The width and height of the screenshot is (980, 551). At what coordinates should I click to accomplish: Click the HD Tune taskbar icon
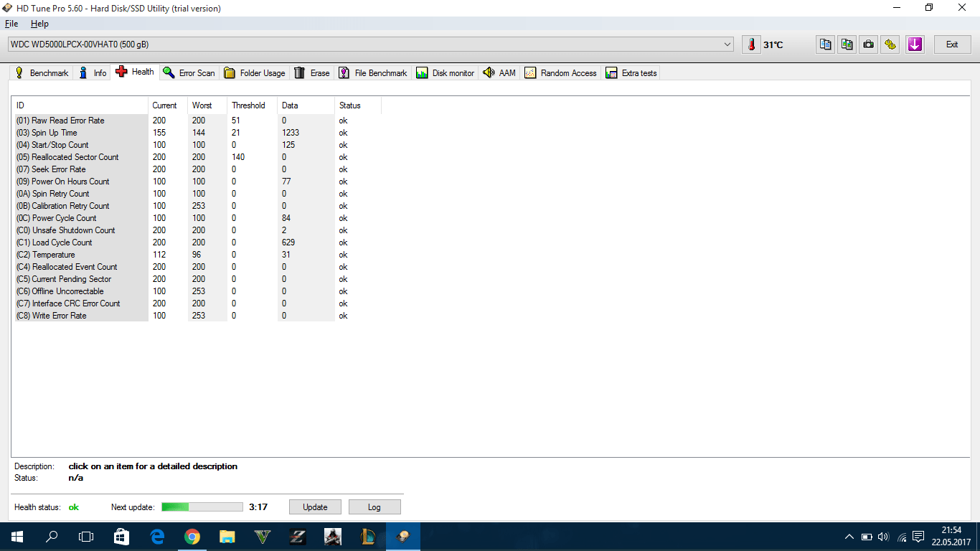403,537
